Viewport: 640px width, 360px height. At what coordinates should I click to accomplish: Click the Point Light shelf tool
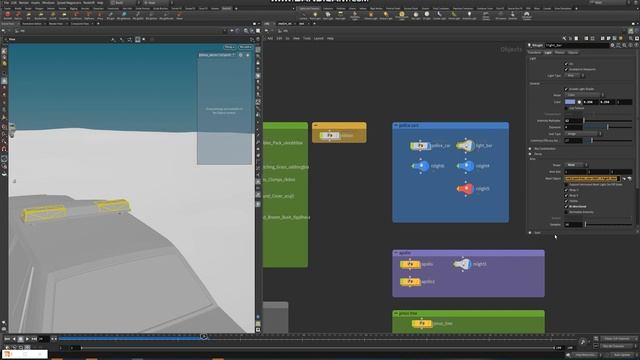tap(315, 16)
